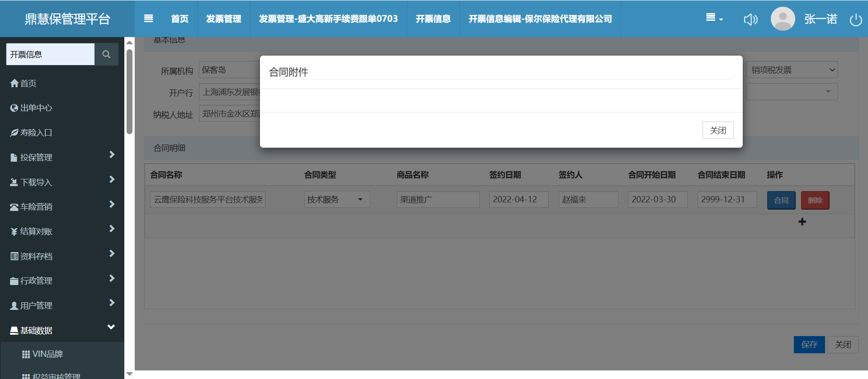The image size is (868, 379).
Task: Click the 合同开始日期 column header
Action: click(652, 175)
